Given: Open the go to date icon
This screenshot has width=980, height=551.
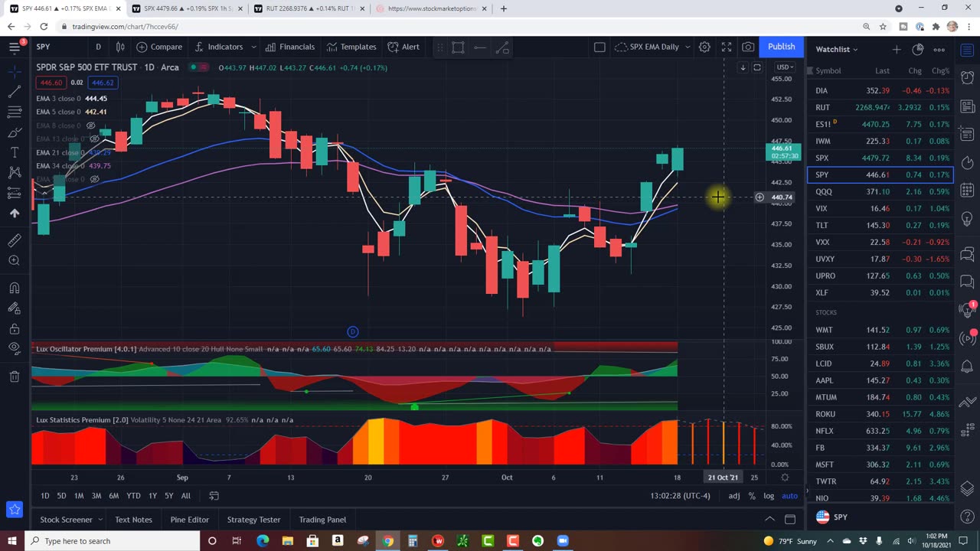Looking at the screenshot, I should [214, 496].
